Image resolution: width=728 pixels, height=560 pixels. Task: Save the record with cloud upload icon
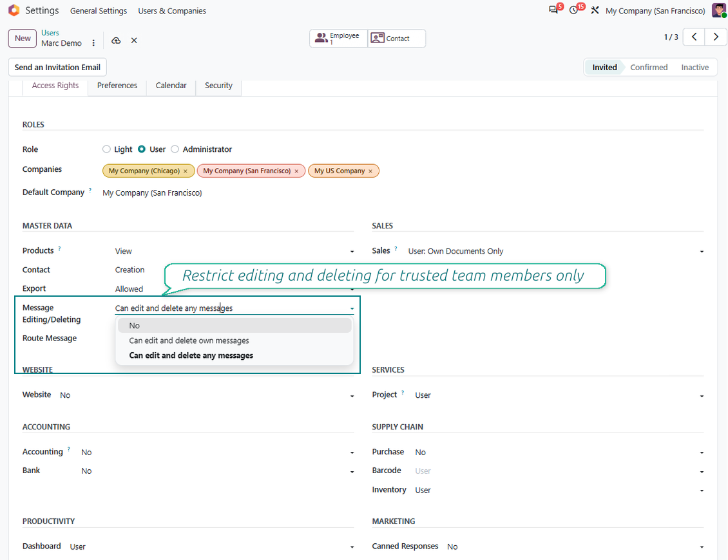(116, 41)
